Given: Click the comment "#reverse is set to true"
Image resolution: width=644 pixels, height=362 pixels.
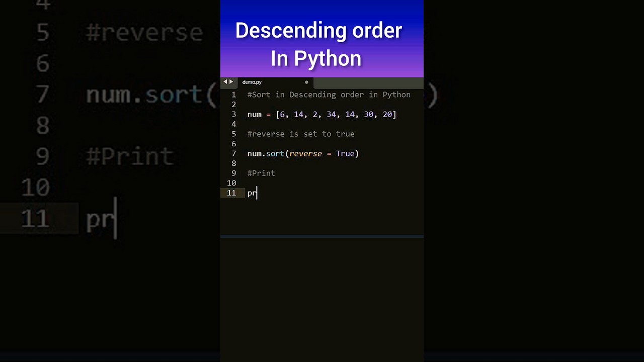Looking at the screenshot, I should 301,134.
